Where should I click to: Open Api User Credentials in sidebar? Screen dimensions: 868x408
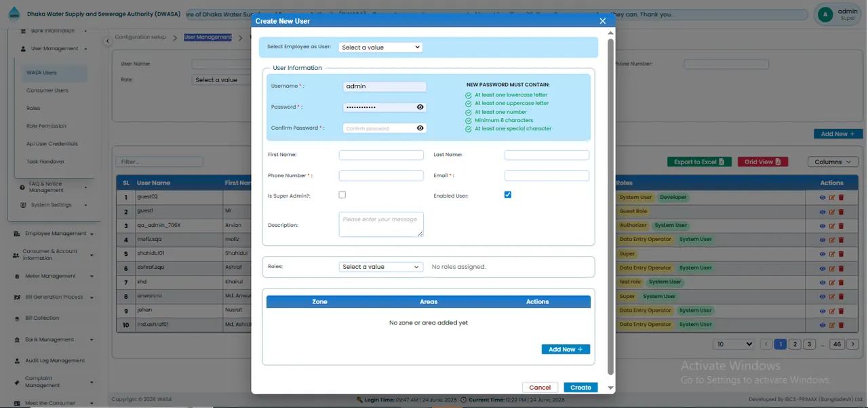click(52, 144)
